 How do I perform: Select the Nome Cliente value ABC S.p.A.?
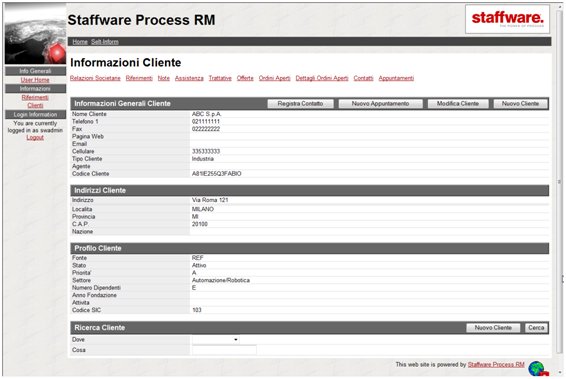click(206, 114)
